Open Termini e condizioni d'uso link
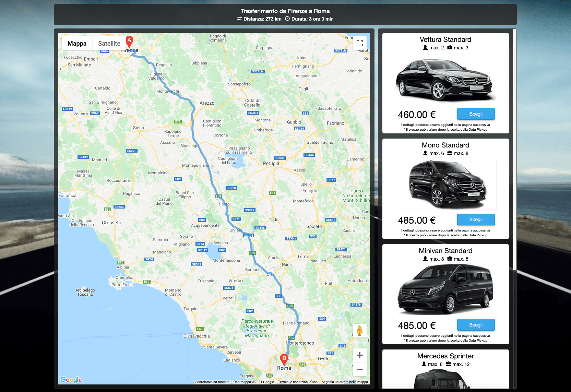 click(x=298, y=382)
